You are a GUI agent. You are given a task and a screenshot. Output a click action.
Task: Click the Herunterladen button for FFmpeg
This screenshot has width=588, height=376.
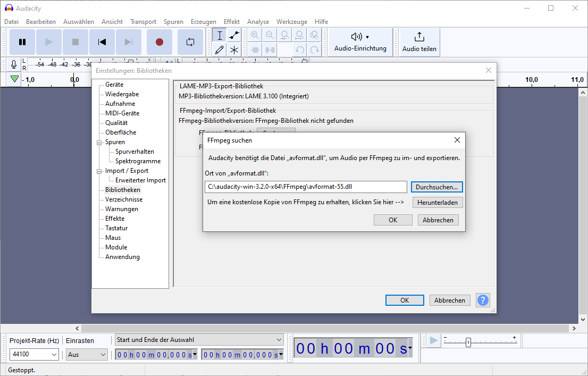click(437, 202)
